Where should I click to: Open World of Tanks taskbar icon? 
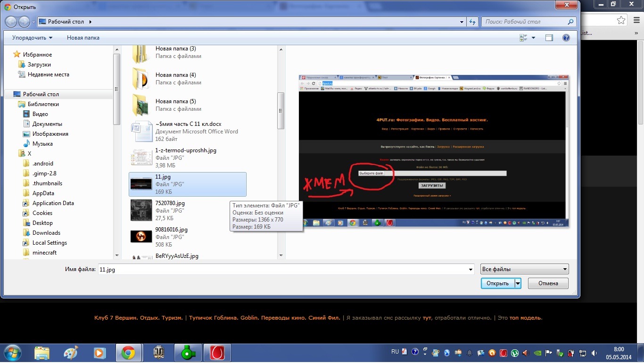(159, 353)
